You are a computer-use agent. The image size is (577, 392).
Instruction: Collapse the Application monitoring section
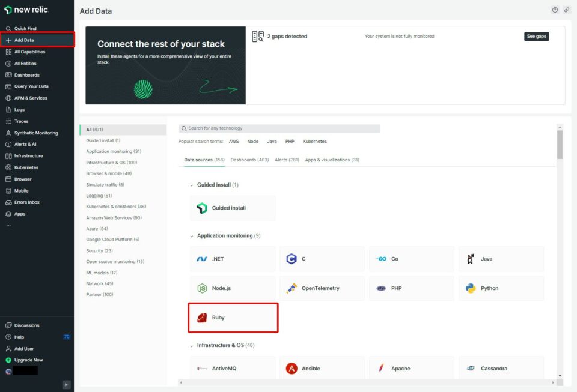point(191,235)
